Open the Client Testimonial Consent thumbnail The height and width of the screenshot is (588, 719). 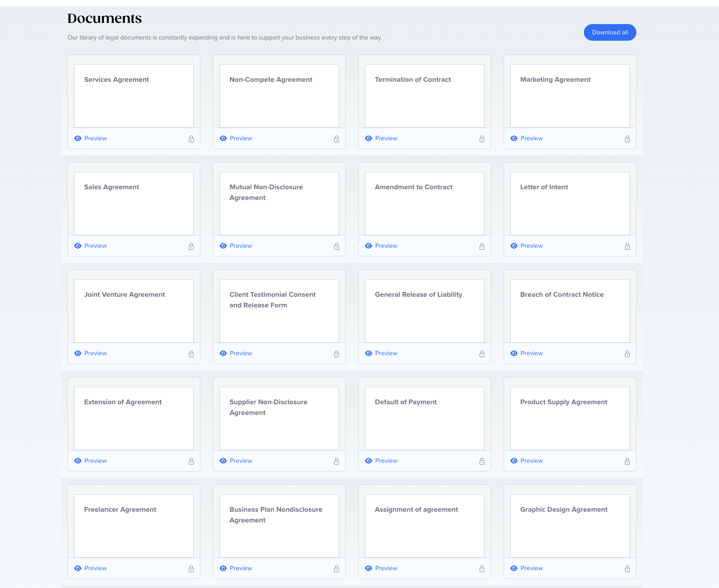(279, 311)
